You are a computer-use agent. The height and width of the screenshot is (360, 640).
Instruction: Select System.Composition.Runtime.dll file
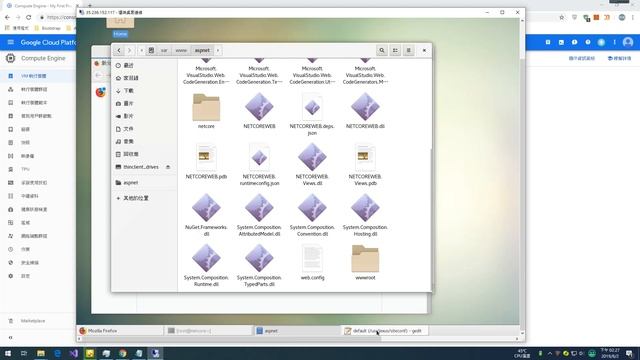[206, 265]
